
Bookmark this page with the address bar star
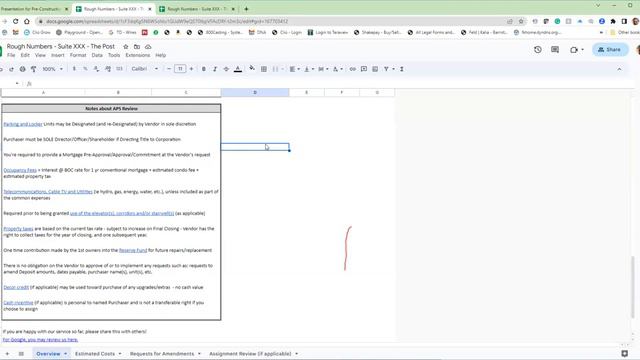click(x=521, y=21)
